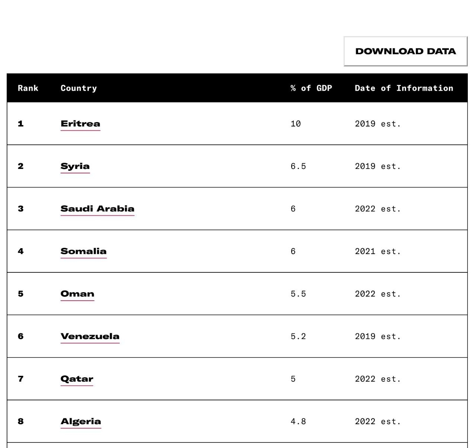Click Venezuela's 5.2 GDP percentage
The width and height of the screenshot is (476, 448).
pyautogui.click(x=298, y=336)
